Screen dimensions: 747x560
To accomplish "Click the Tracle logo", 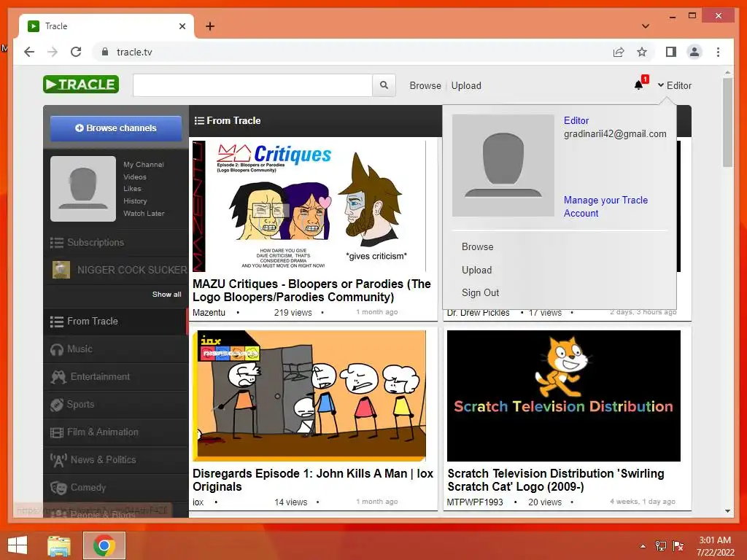I will pos(81,85).
